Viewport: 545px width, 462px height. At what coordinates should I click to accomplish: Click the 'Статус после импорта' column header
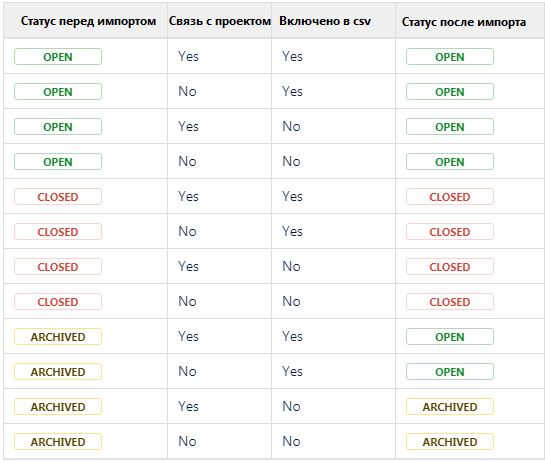(464, 22)
